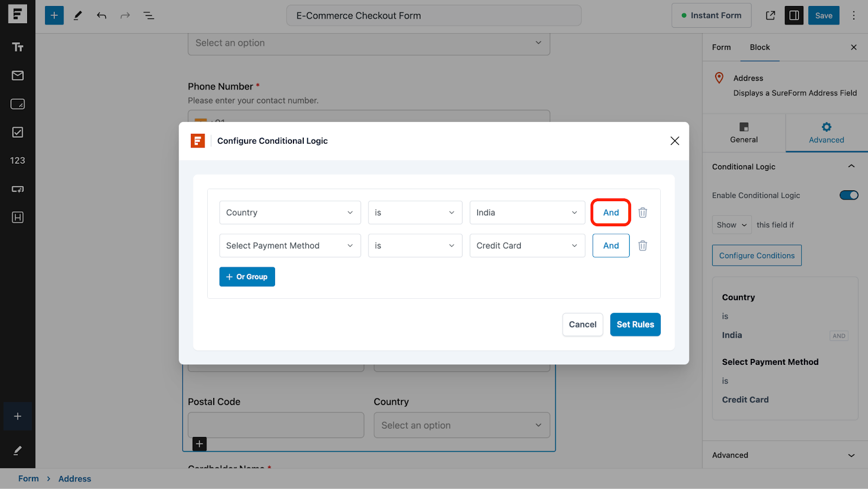Open form preview in new tab icon

pyautogui.click(x=770, y=15)
